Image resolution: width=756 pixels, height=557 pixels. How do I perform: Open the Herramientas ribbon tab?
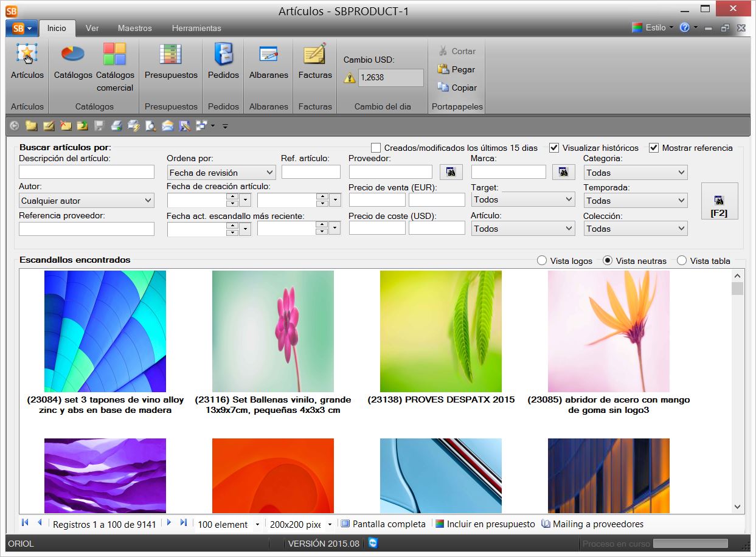tap(196, 28)
